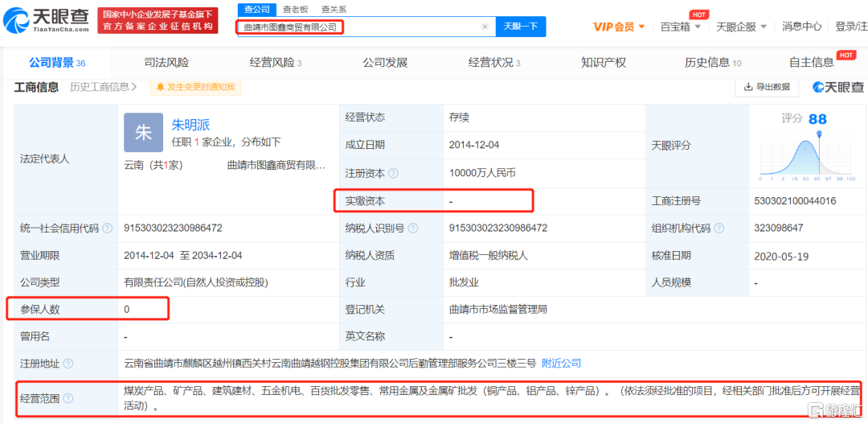Open the 司法风险 tab
The width and height of the screenshot is (868, 424).
point(166,63)
